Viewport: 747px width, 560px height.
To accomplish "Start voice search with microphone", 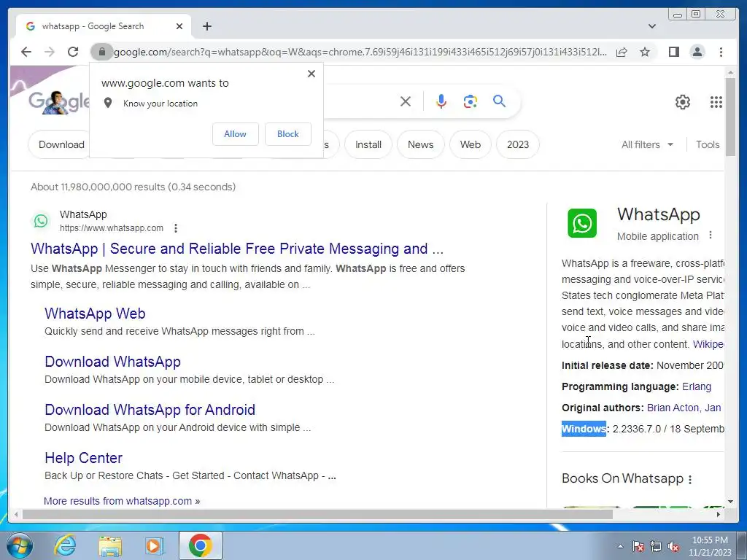I will pos(441,101).
